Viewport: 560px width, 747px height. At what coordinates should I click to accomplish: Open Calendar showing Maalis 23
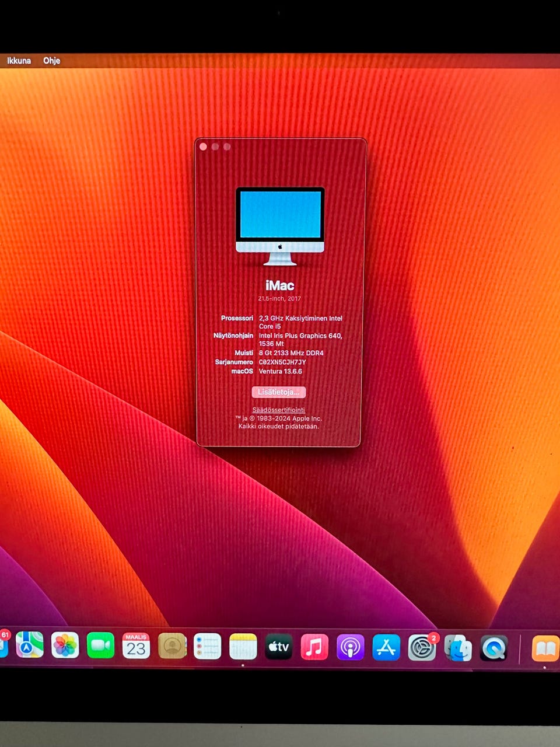pos(136,646)
